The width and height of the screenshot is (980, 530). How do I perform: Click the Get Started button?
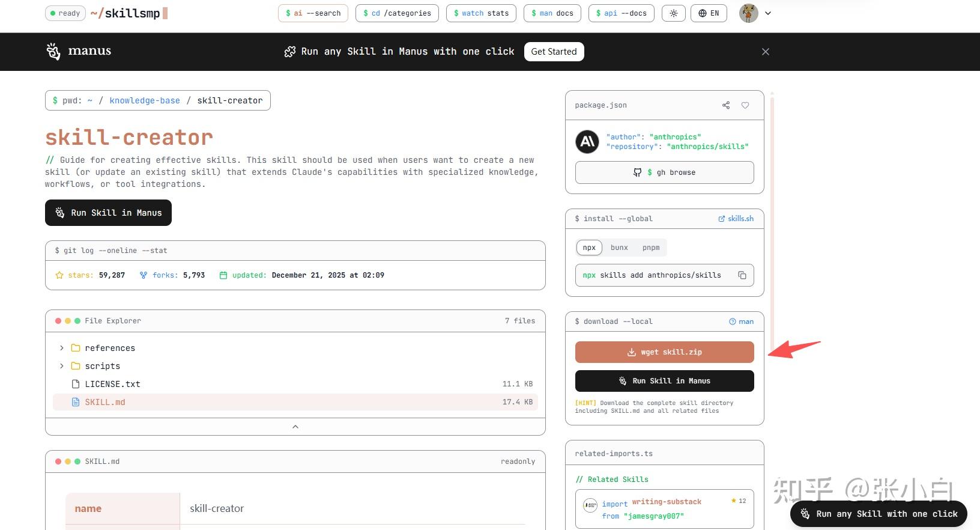point(554,52)
